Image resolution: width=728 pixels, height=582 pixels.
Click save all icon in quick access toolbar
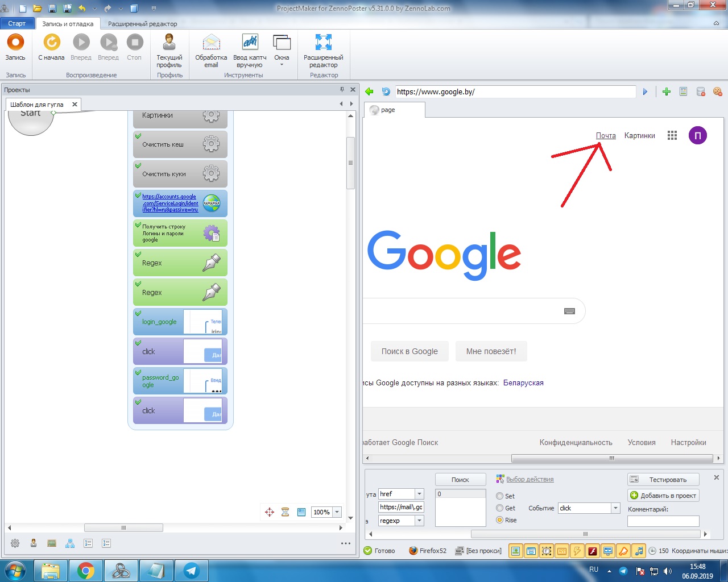click(x=67, y=9)
